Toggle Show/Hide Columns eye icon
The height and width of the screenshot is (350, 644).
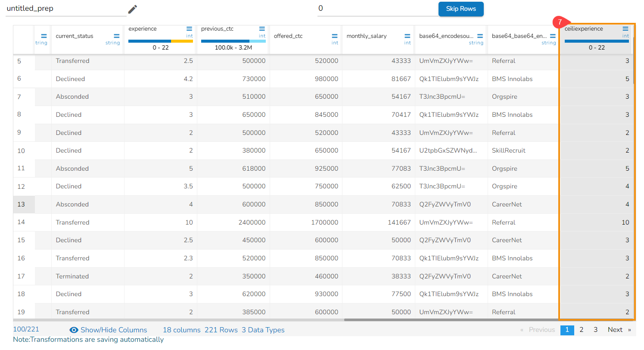pyautogui.click(x=74, y=330)
